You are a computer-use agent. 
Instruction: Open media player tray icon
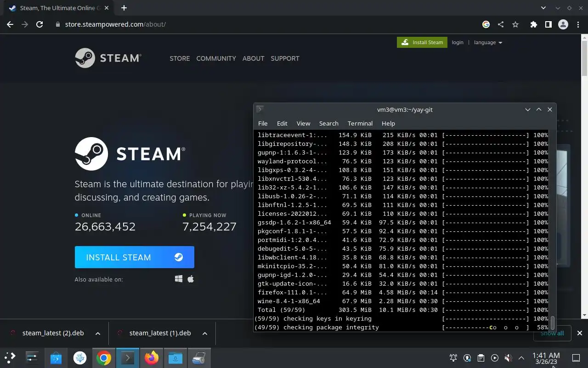tap(494, 358)
